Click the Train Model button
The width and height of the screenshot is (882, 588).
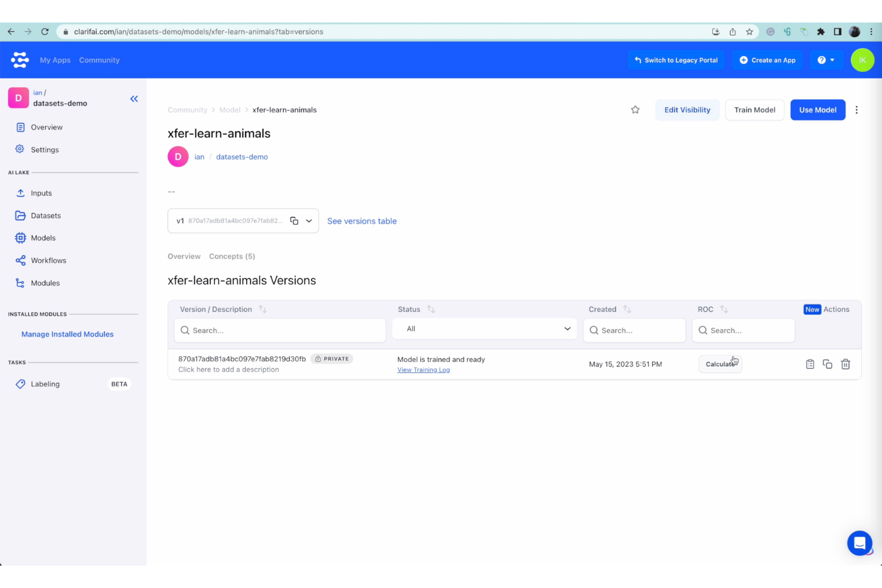(x=754, y=110)
